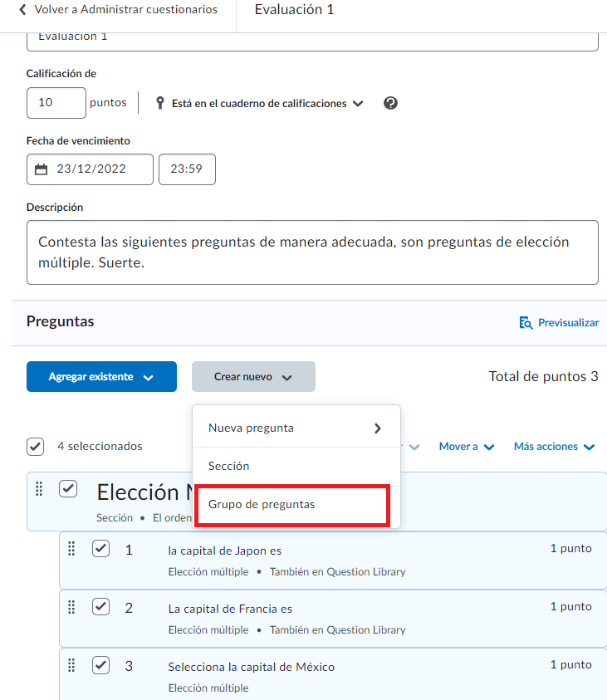Open the Nueva pregunta submenu
Viewport: 607px width, 700px height.
click(296, 428)
